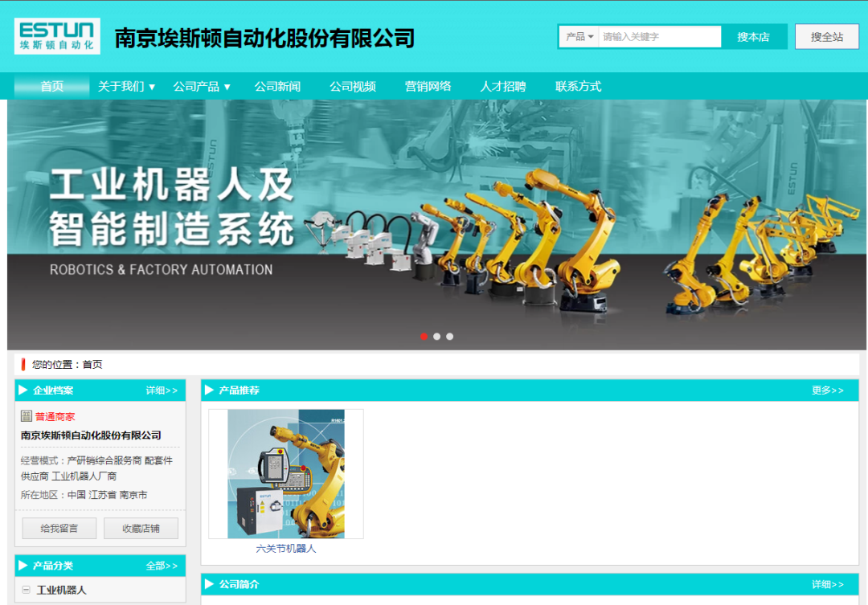The height and width of the screenshot is (605, 868).
Task: Select the first red banner slide dot
Action: pyautogui.click(x=424, y=337)
